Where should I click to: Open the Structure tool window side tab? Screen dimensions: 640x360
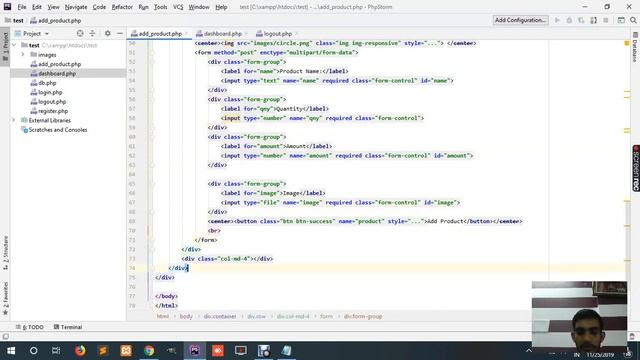[5, 253]
